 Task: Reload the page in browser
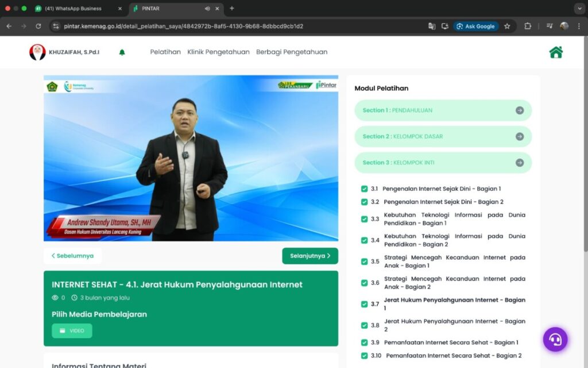tap(38, 26)
